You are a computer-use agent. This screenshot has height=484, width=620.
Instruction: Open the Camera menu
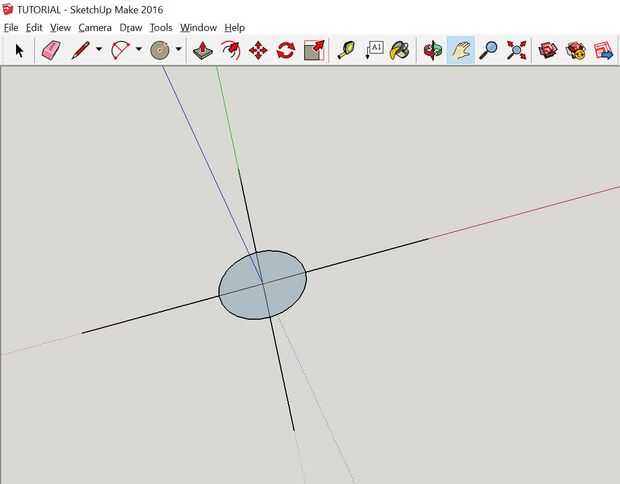coord(95,28)
